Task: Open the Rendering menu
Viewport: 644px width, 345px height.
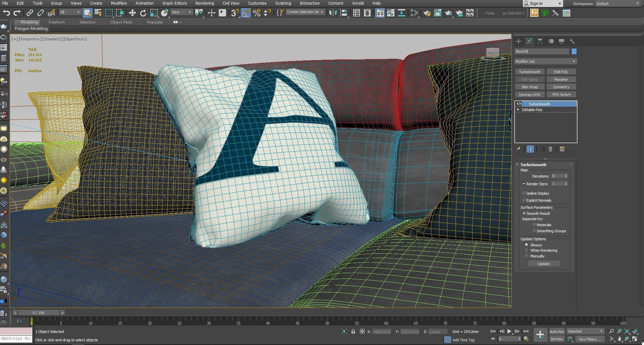Action: coord(205,3)
